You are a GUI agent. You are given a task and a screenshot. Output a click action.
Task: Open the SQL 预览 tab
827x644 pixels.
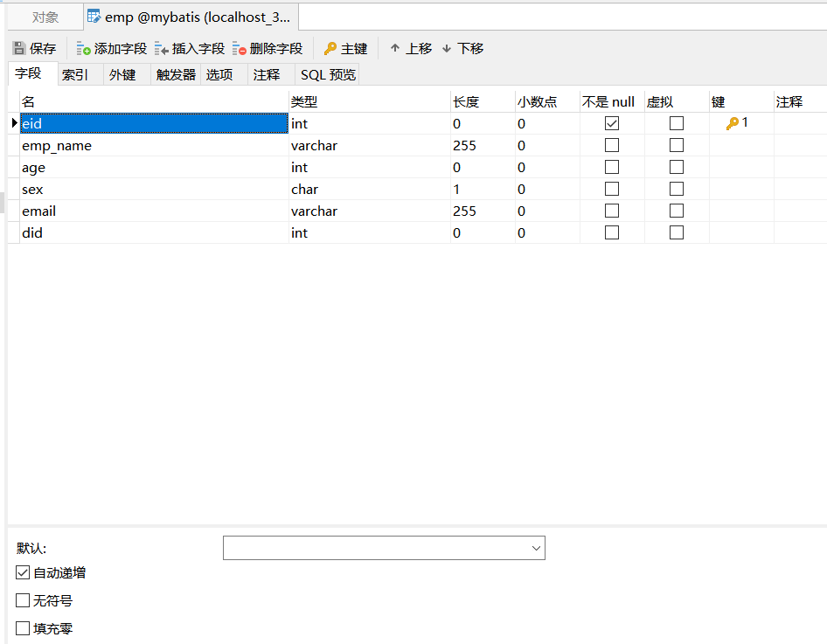[x=328, y=75]
